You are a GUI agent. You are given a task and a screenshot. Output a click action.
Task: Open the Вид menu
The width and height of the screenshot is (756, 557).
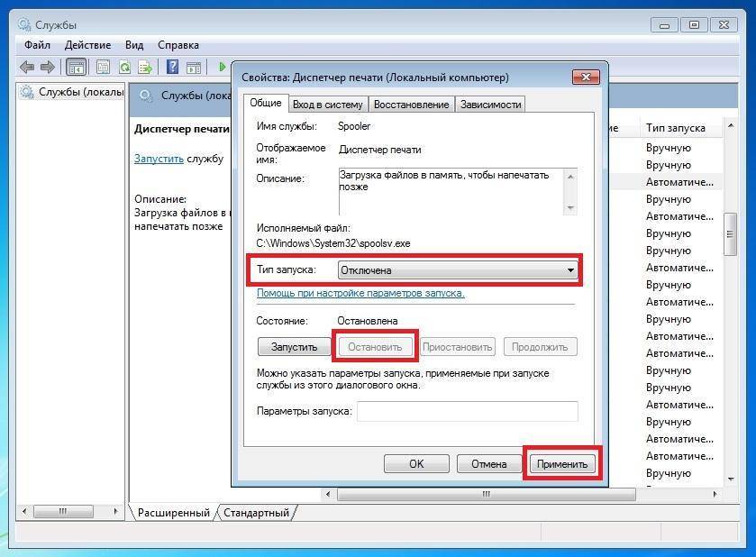(x=134, y=45)
